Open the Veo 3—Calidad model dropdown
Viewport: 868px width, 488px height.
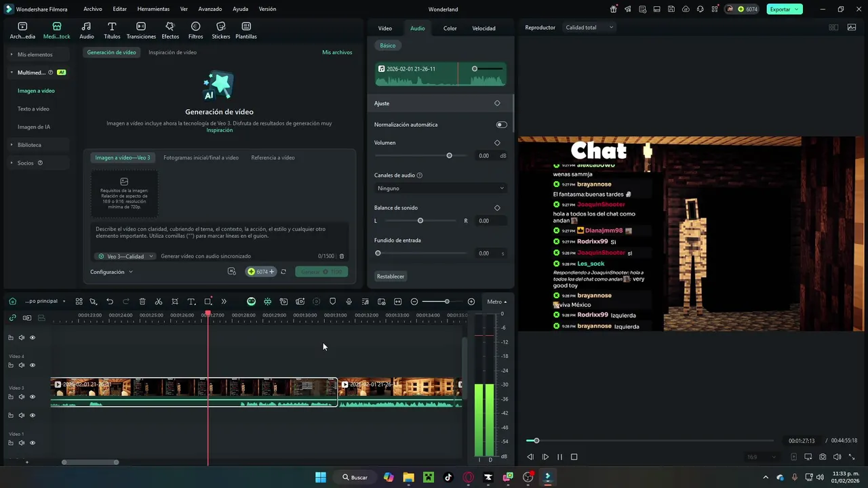tap(125, 256)
